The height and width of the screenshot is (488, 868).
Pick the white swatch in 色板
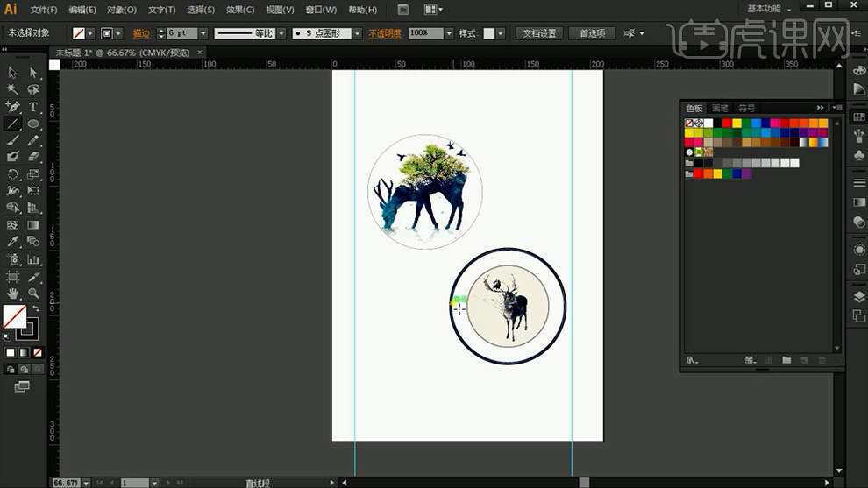tap(708, 124)
